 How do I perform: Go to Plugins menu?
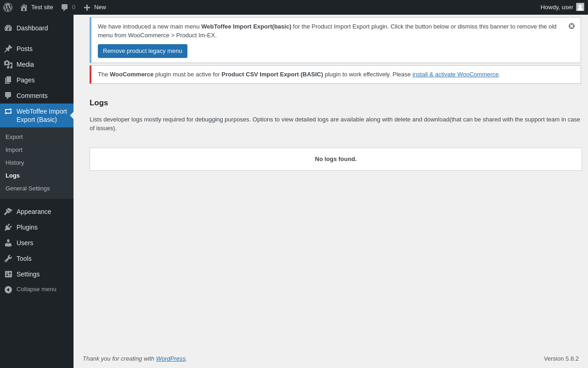[37, 227]
